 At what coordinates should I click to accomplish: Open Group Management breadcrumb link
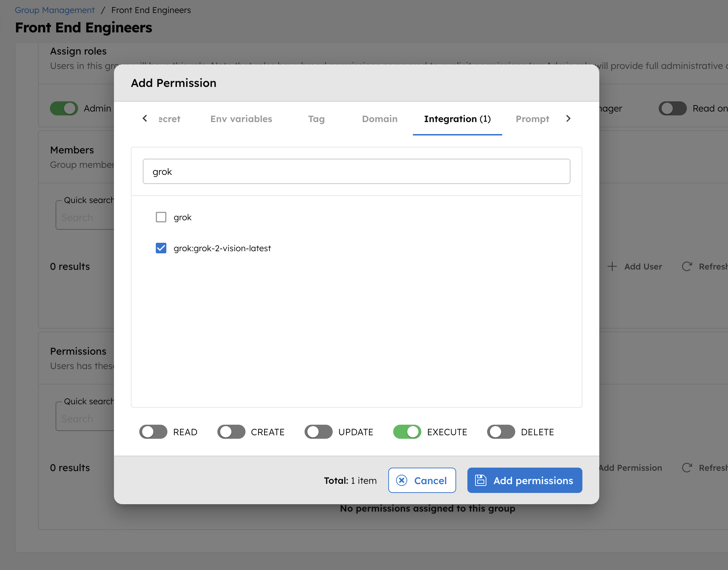point(55,10)
